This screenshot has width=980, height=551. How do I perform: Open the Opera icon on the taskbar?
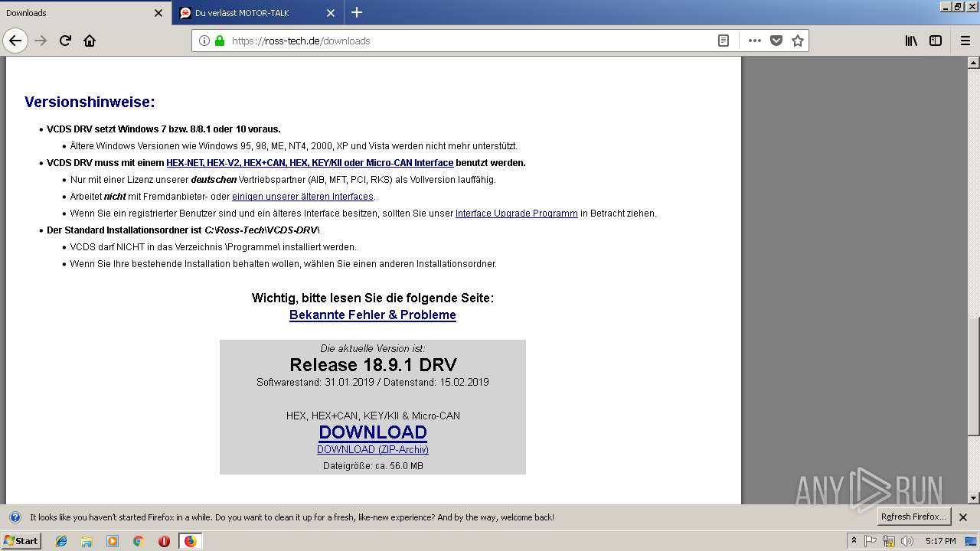tap(164, 541)
